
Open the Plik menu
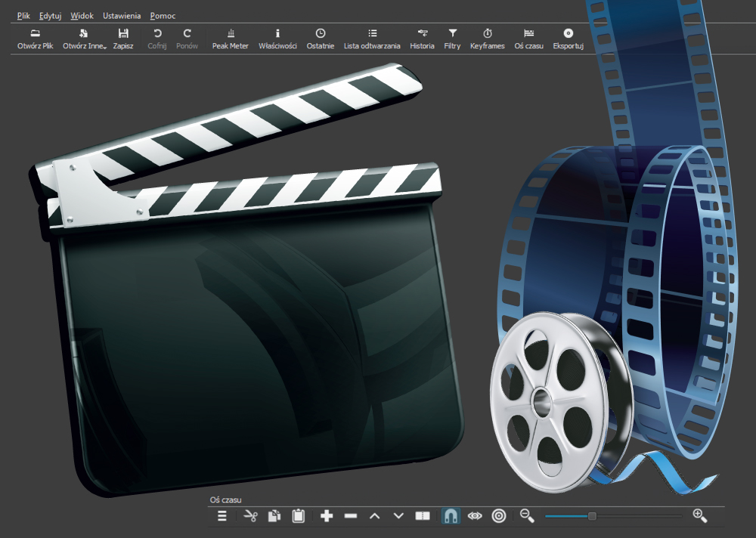click(23, 16)
